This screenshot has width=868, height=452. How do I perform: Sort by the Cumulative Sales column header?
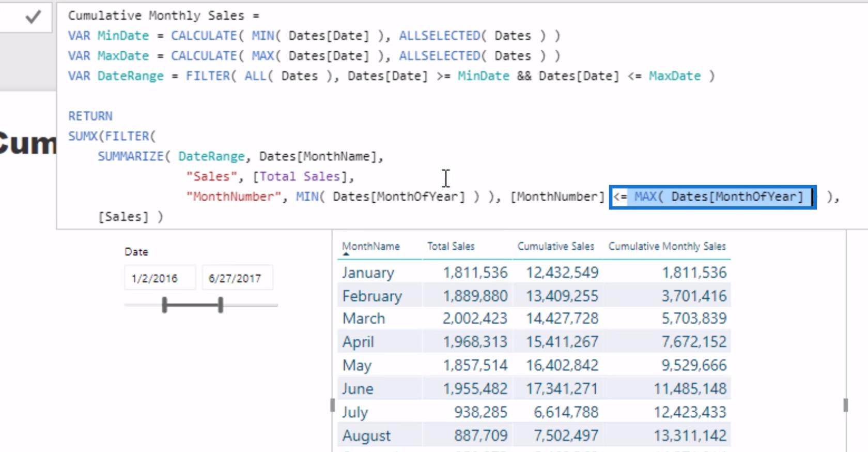[x=556, y=247]
